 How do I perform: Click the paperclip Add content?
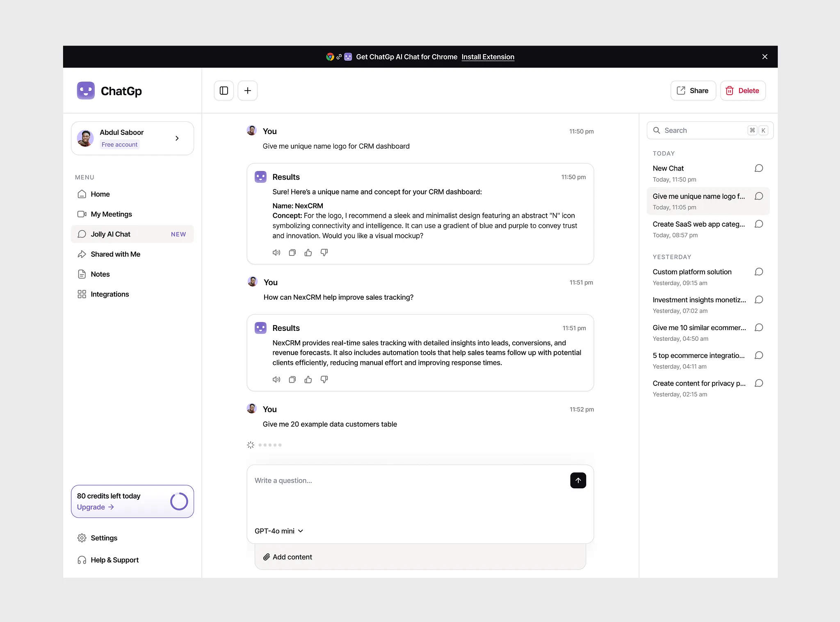(x=288, y=557)
